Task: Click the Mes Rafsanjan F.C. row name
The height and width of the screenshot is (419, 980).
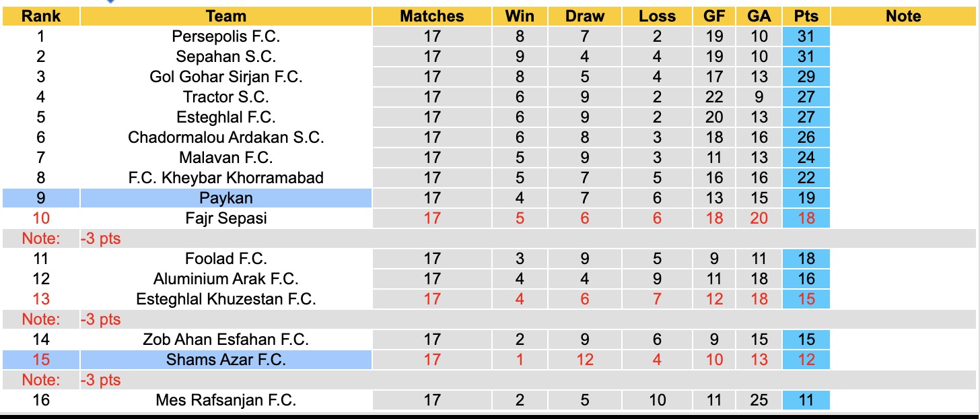Action: [x=226, y=400]
